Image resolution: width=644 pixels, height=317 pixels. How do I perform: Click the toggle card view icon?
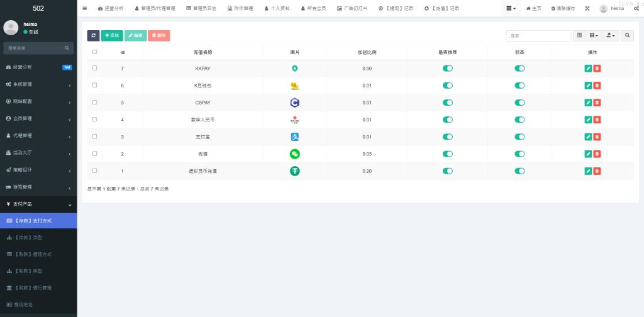tap(579, 36)
